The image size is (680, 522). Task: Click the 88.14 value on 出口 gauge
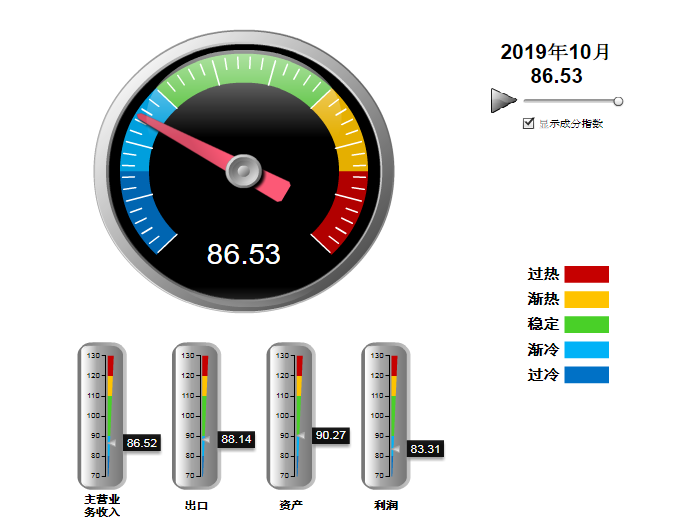click(x=236, y=439)
